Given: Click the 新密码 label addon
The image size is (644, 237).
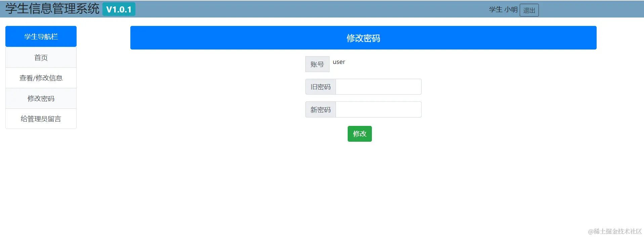Looking at the screenshot, I should [320, 109].
